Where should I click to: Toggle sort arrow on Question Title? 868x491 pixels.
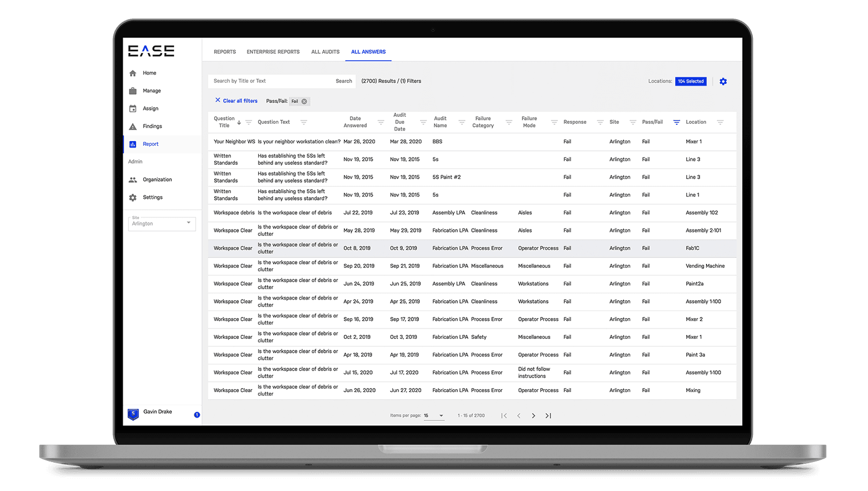(x=239, y=122)
